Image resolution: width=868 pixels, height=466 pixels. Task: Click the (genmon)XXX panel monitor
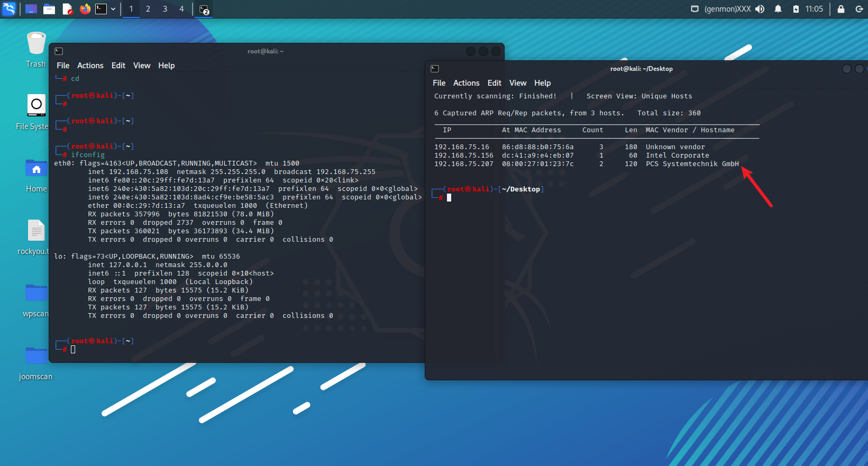pyautogui.click(x=728, y=9)
